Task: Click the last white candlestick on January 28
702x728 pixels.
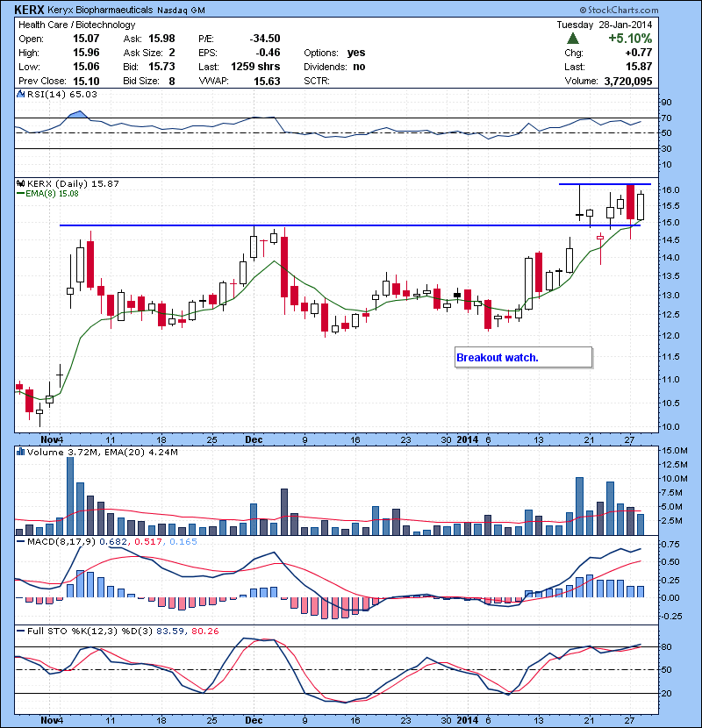Action: point(641,207)
